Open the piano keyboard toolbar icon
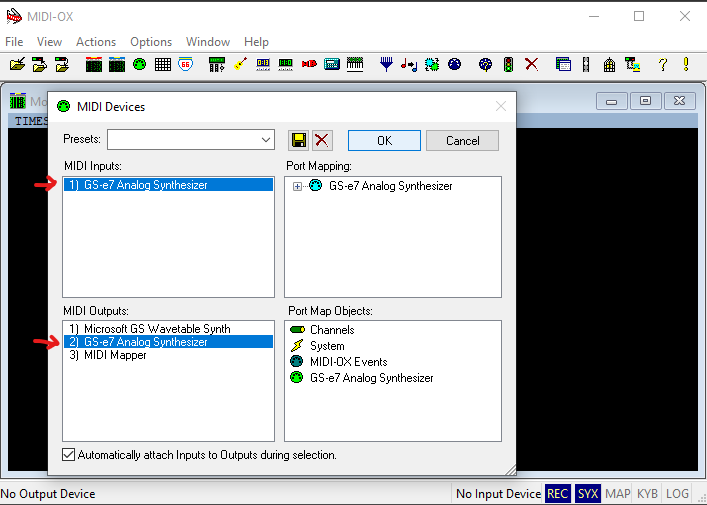This screenshot has height=505, width=707. pyautogui.click(x=355, y=64)
